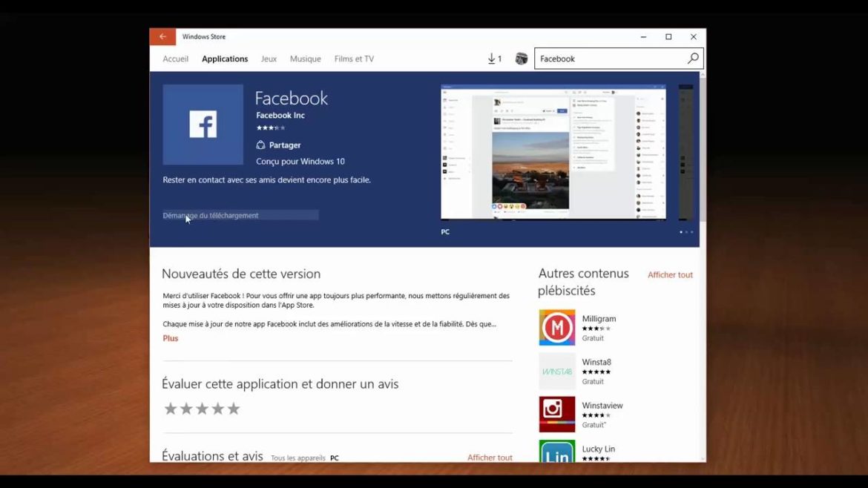Open the Winsta8 app icon
The height and width of the screenshot is (488, 868).
(556, 370)
